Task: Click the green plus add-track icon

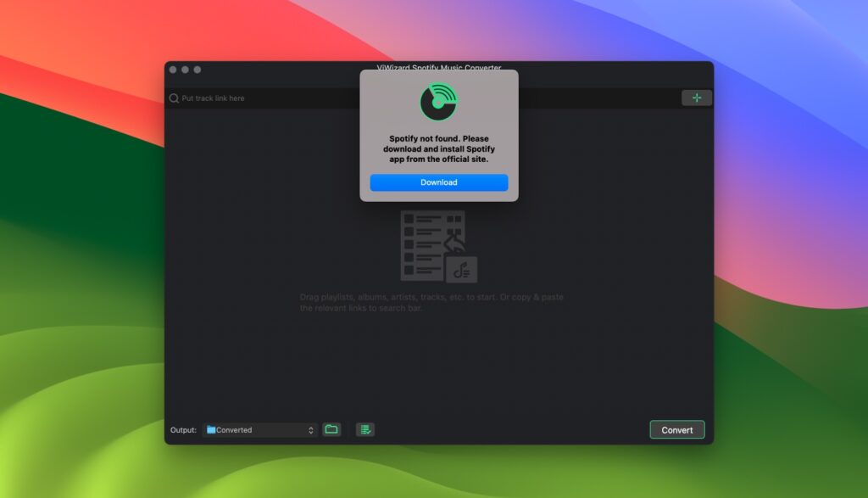Action: pyautogui.click(x=697, y=98)
